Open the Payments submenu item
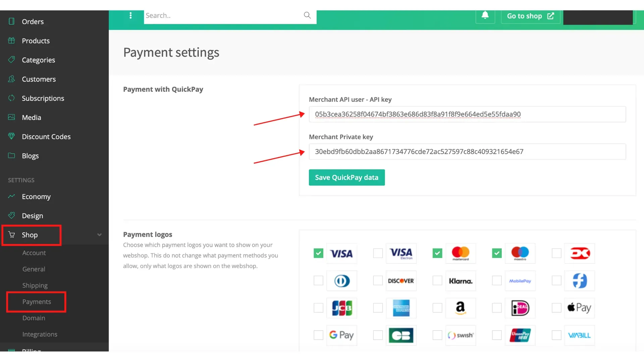 pos(37,302)
